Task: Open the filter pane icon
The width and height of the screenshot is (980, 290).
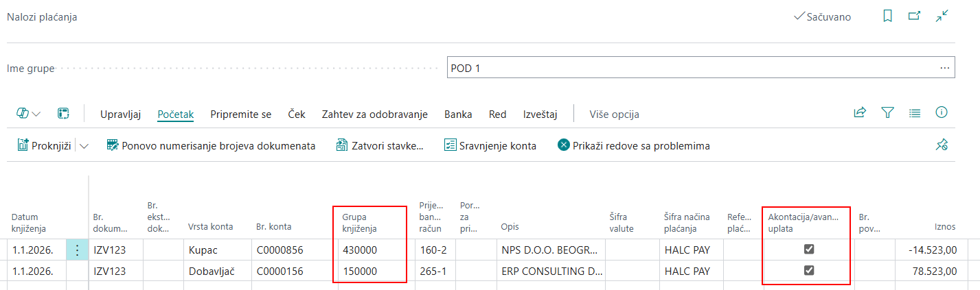Action: [x=887, y=113]
